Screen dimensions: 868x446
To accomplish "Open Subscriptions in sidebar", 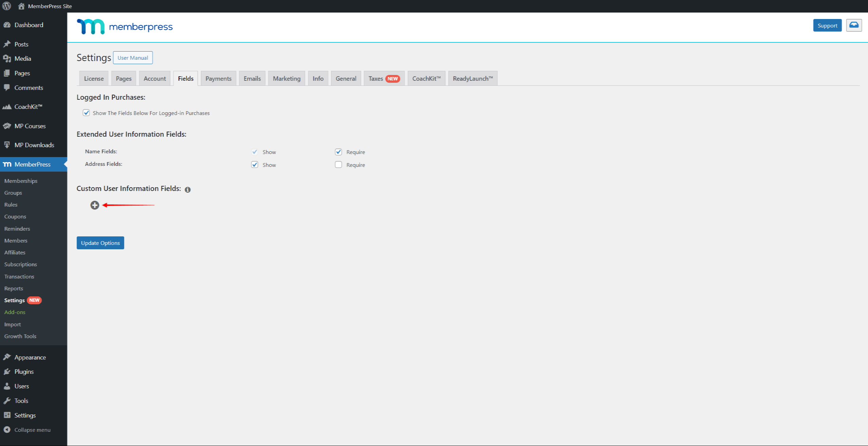I will pos(20,264).
